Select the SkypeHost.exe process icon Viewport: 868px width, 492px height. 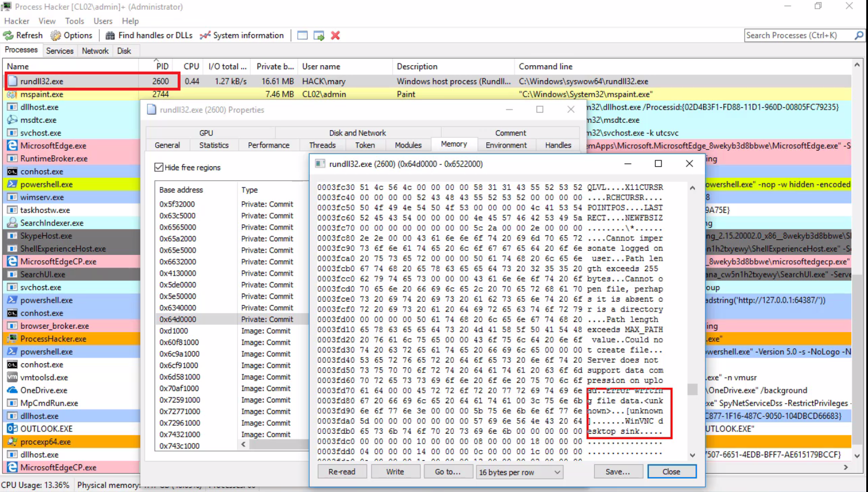(12, 236)
